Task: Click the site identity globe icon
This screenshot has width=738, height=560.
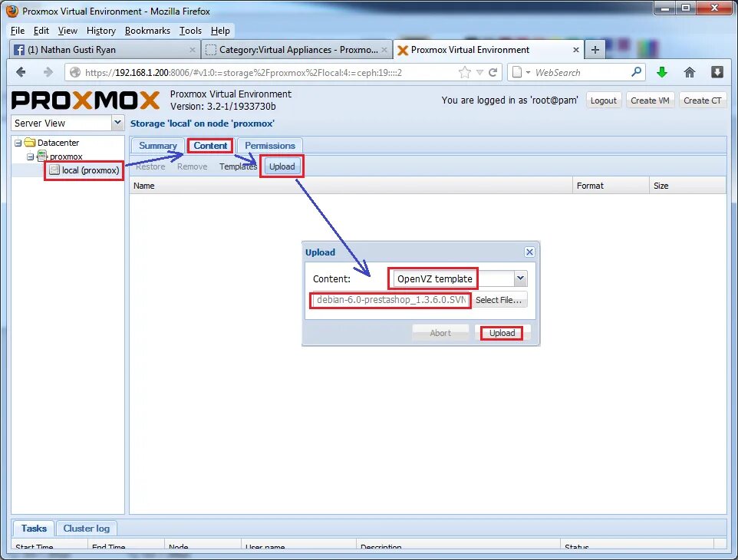Action: pyautogui.click(x=75, y=72)
